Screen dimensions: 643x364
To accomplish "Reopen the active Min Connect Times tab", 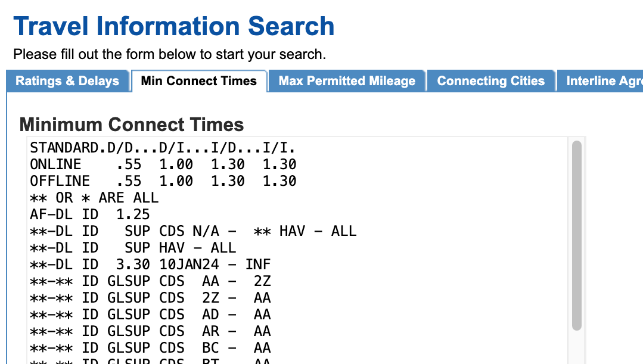I will (x=200, y=80).
